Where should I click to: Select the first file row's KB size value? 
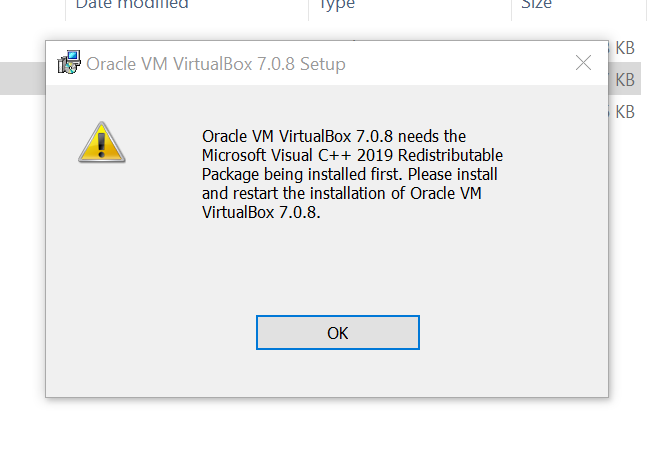[625, 48]
